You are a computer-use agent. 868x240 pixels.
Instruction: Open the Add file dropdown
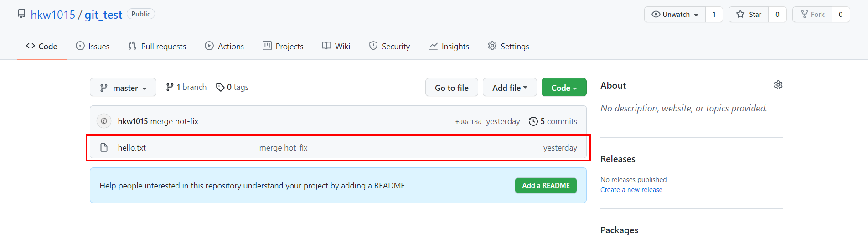[x=510, y=88]
